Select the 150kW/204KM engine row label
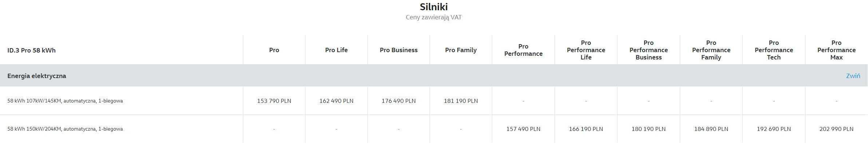The width and height of the screenshot is (868, 151). click(x=65, y=129)
